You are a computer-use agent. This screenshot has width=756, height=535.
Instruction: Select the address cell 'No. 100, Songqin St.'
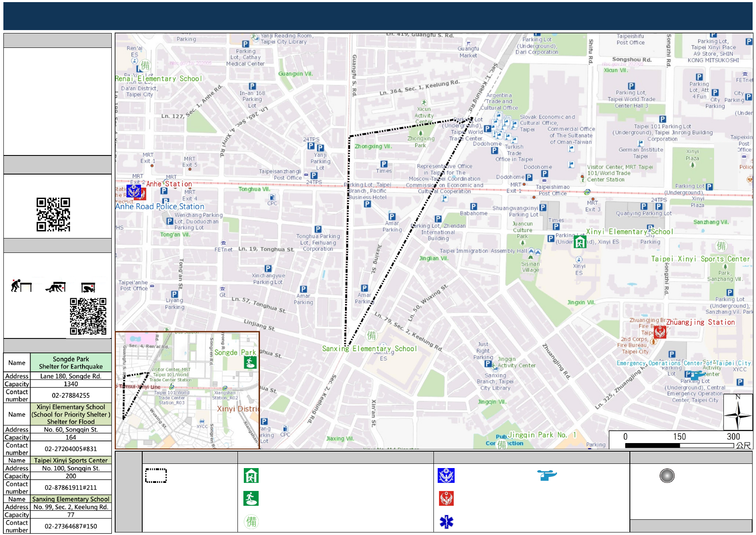(71, 468)
